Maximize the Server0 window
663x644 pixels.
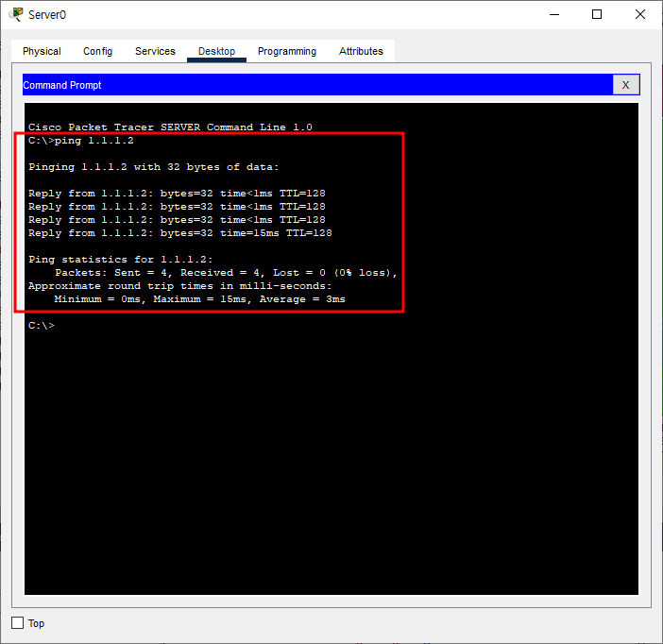tap(597, 14)
